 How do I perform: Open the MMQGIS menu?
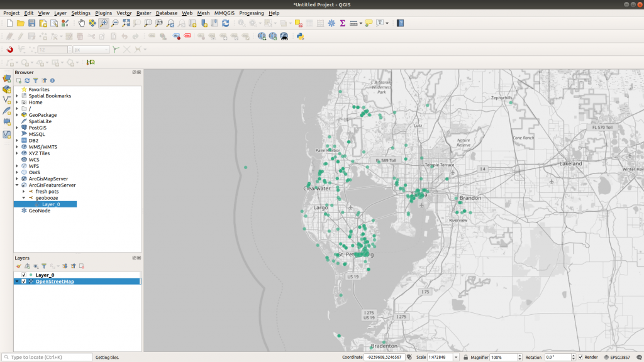[x=225, y=13]
